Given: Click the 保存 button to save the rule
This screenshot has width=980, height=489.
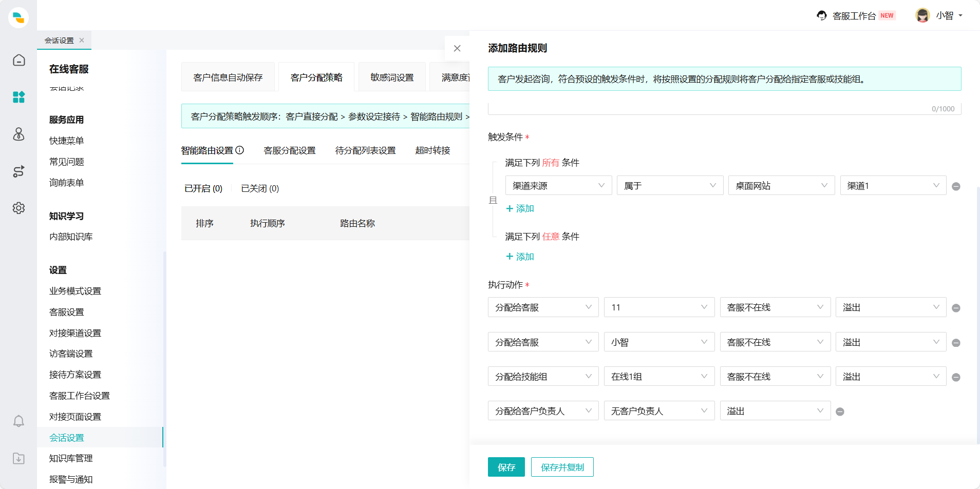Looking at the screenshot, I should coord(506,467).
